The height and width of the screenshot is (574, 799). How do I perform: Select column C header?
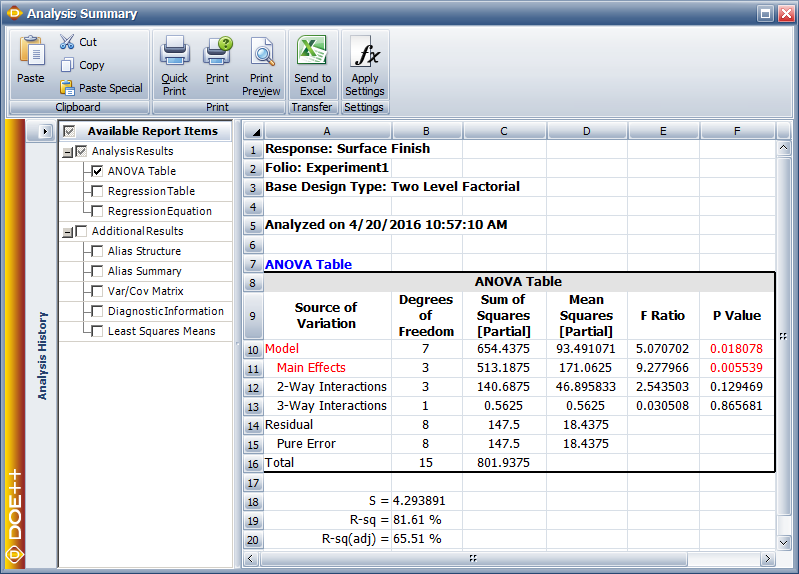[504, 131]
